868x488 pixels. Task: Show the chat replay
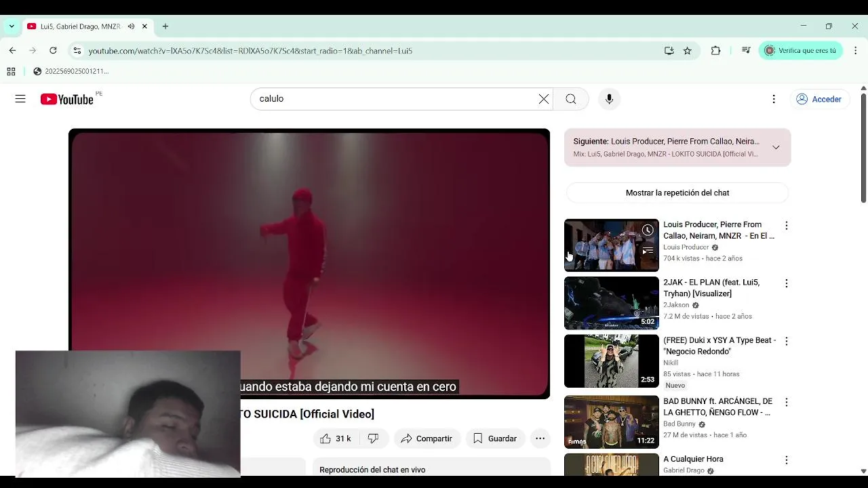point(677,193)
